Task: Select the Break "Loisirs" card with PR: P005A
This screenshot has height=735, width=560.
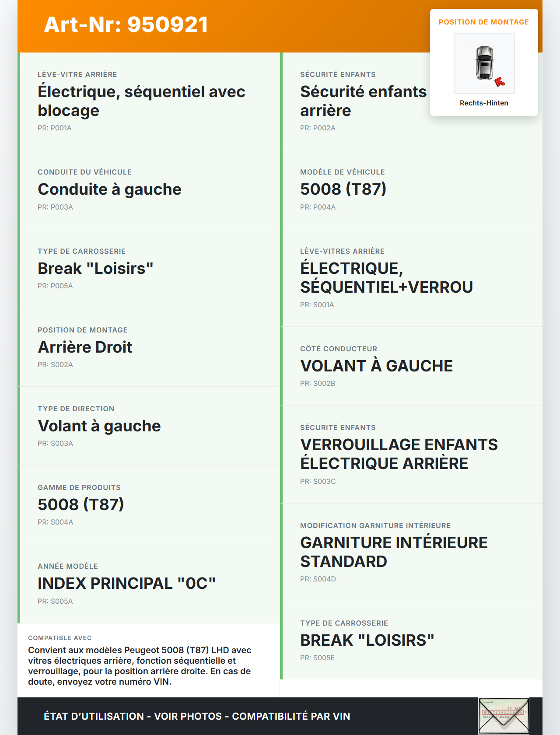Action: point(149,268)
